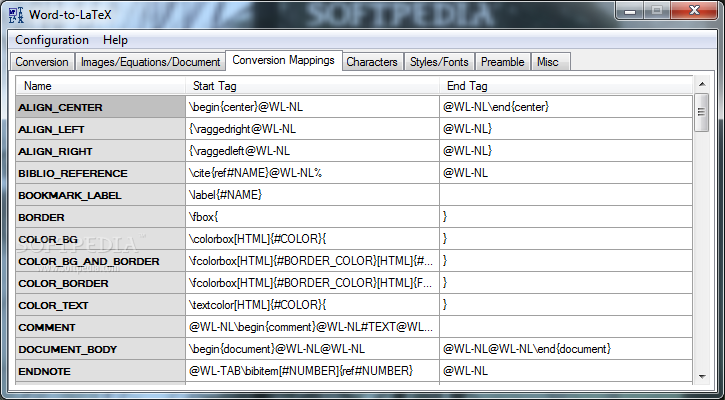
Task: Edit the ENDNOTE end tag cell
Action: (566, 371)
